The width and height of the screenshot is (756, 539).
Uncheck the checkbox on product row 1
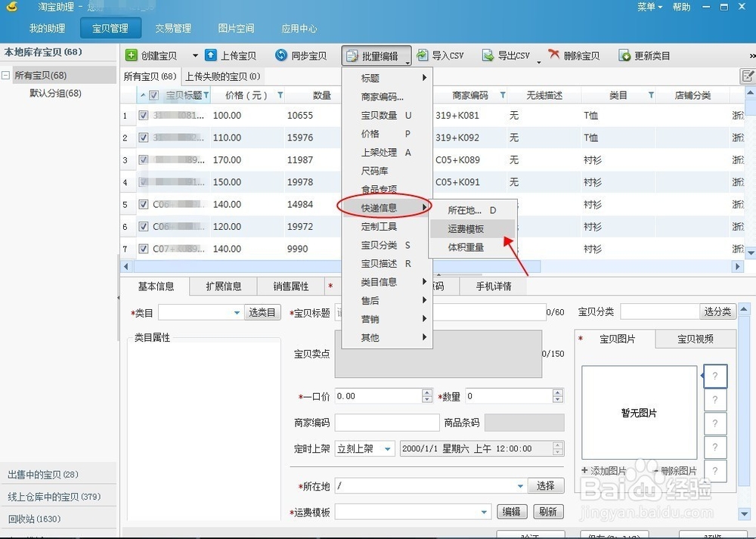click(x=143, y=116)
